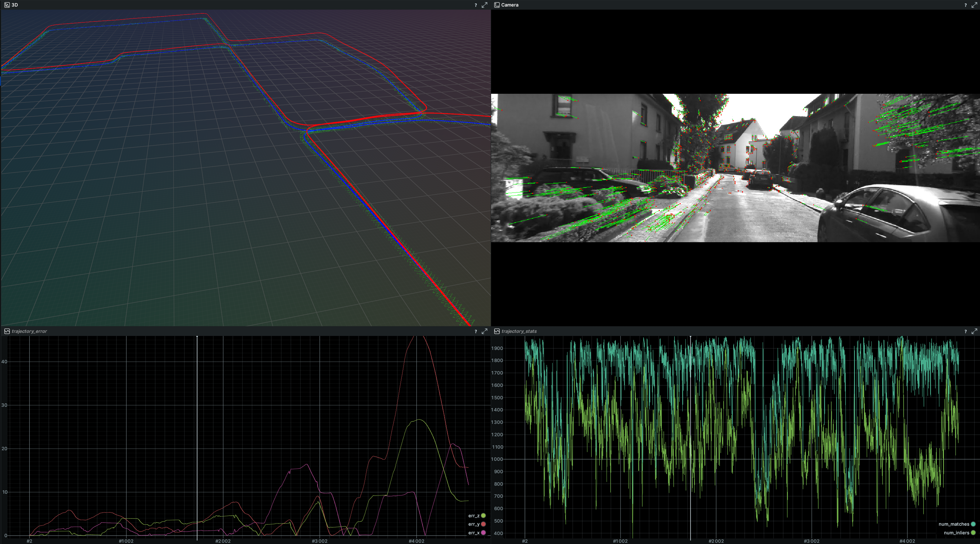Toggle err_x series via its magenta swatch

[483, 533]
